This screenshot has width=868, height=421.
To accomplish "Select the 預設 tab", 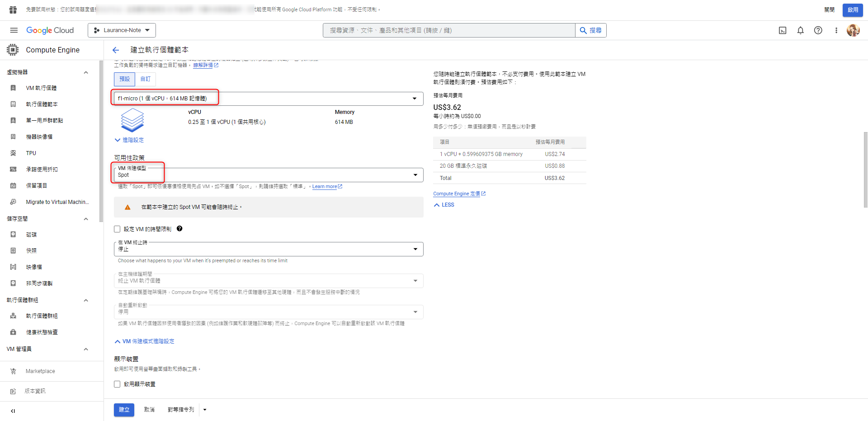I will click(x=124, y=79).
